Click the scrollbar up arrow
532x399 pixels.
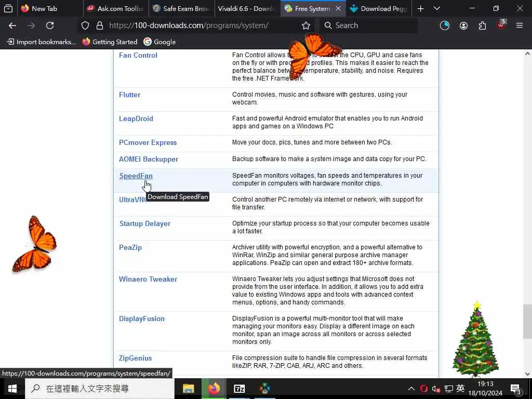point(527,54)
